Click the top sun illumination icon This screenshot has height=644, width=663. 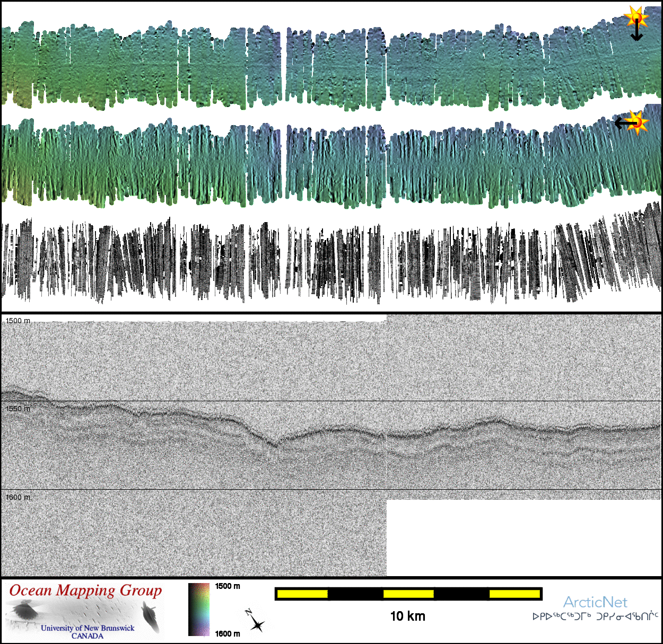click(x=636, y=17)
